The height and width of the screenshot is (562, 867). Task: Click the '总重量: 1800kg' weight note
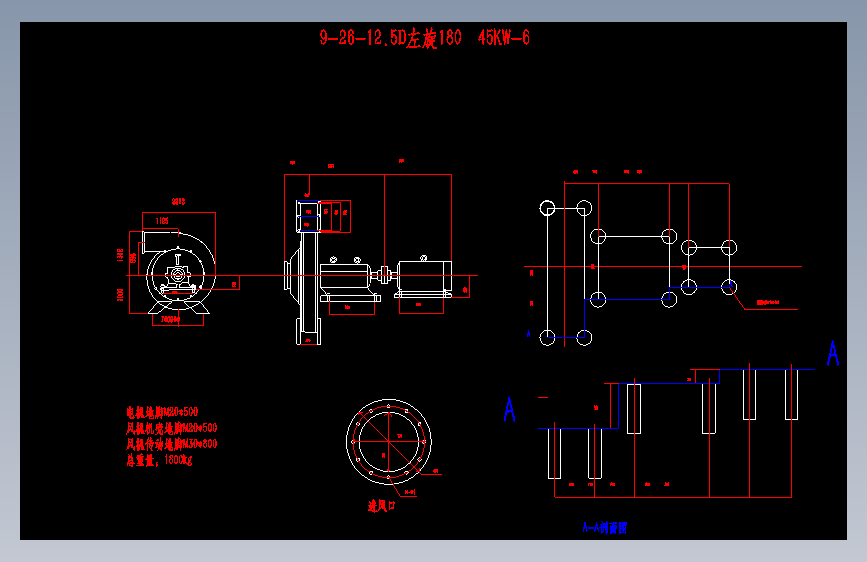(x=159, y=460)
